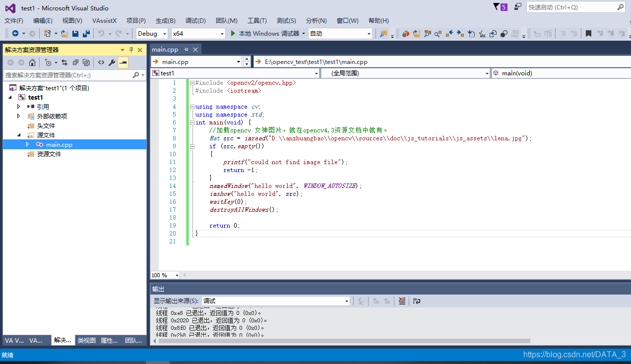Open the main(void) member dropdown
631x364 pixels.
pos(561,73)
